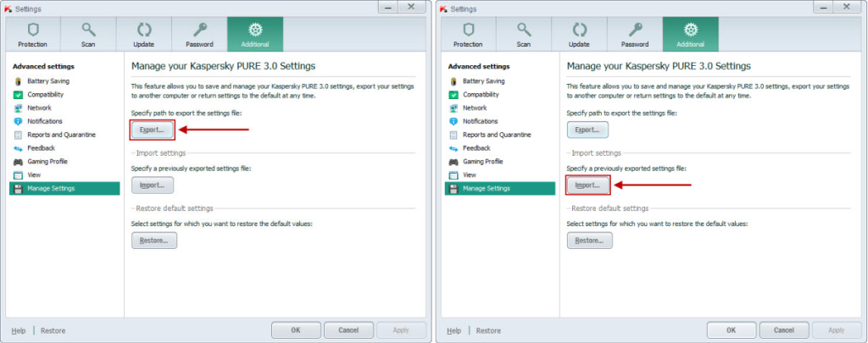The image size is (868, 343).
Task: Switch to Update tab in left window
Action: click(144, 34)
